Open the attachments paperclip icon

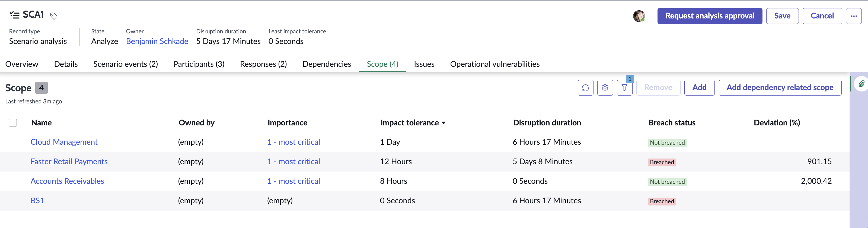pos(861,84)
